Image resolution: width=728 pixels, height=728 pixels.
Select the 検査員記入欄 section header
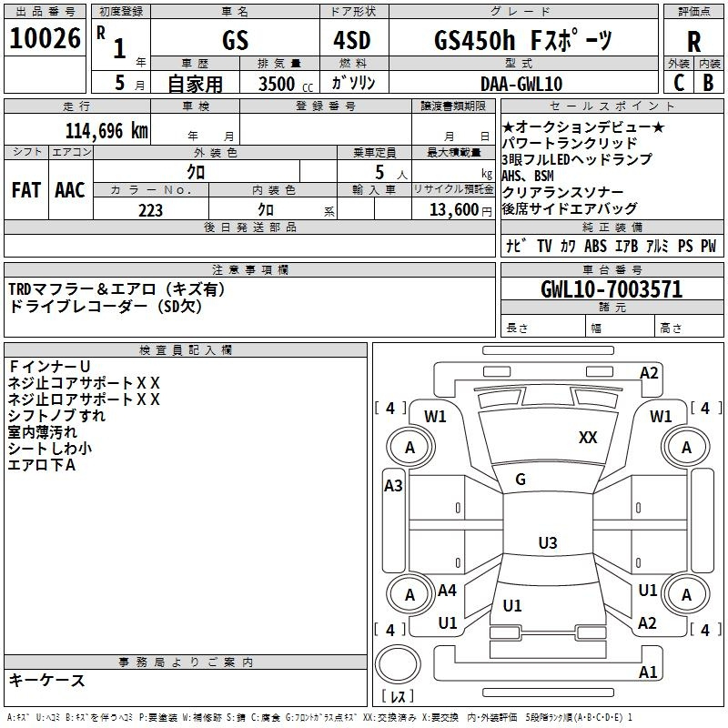click(186, 350)
